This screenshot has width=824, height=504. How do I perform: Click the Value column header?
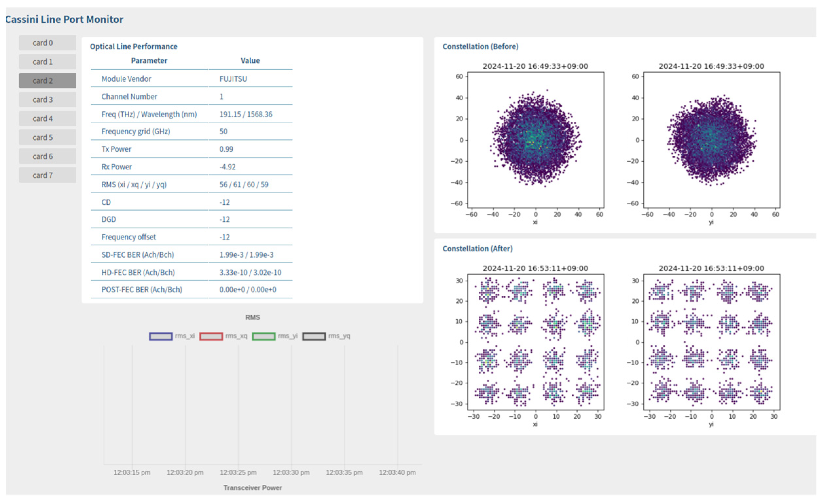(250, 61)
